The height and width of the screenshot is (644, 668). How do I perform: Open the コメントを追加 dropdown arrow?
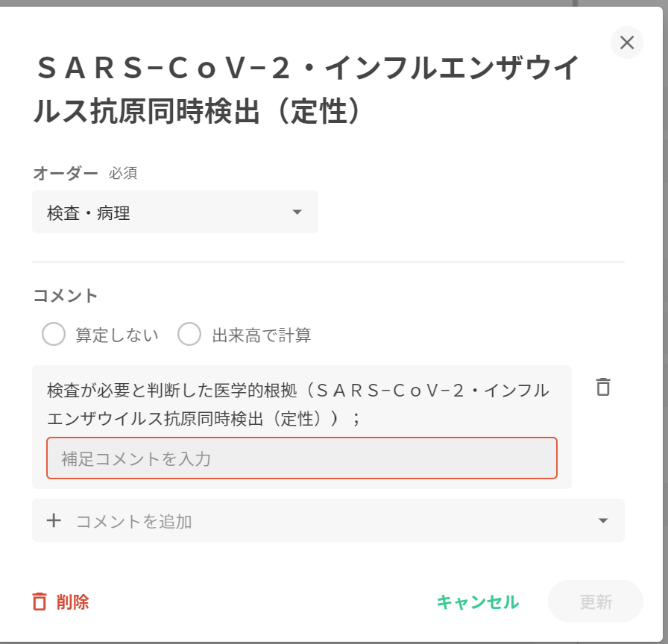[x=603, y=520]
